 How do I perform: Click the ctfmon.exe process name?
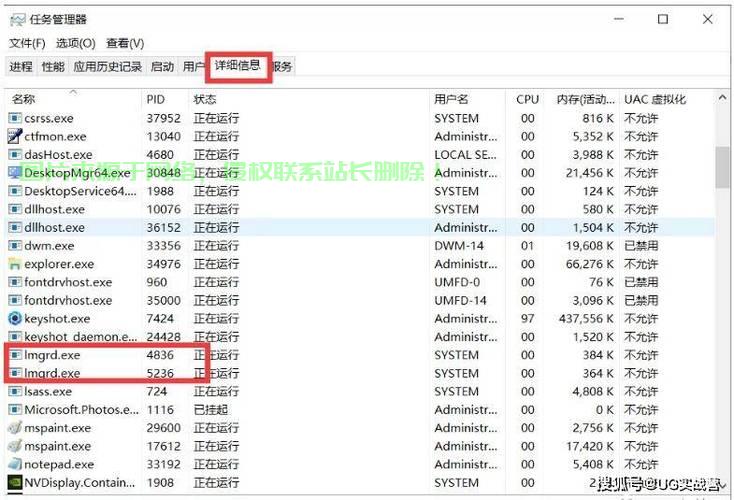(55, 137)
